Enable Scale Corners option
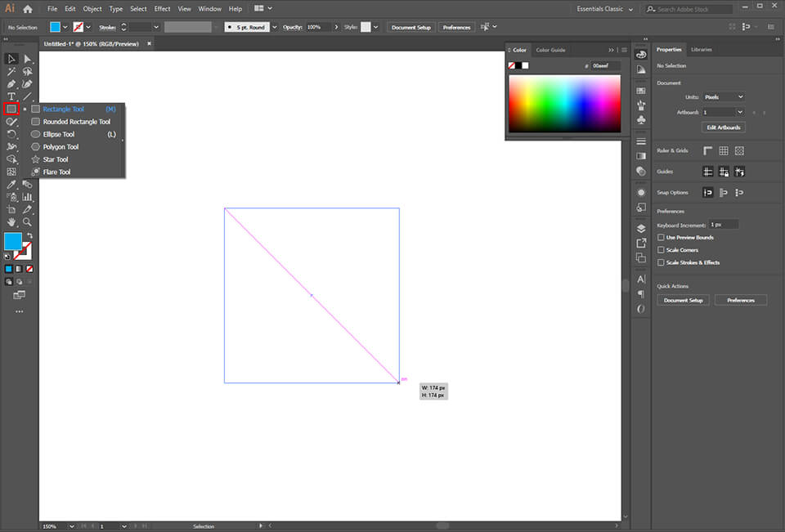This screenshot has height=532, width=785. tap(661, 250)
